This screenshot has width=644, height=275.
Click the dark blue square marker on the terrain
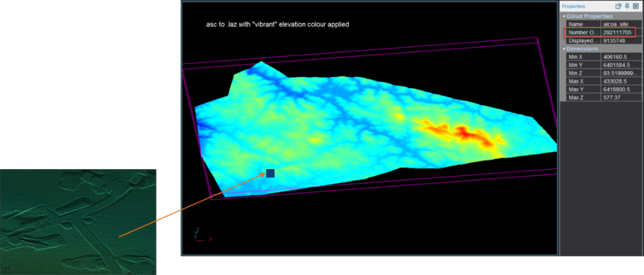click(270, 173)
